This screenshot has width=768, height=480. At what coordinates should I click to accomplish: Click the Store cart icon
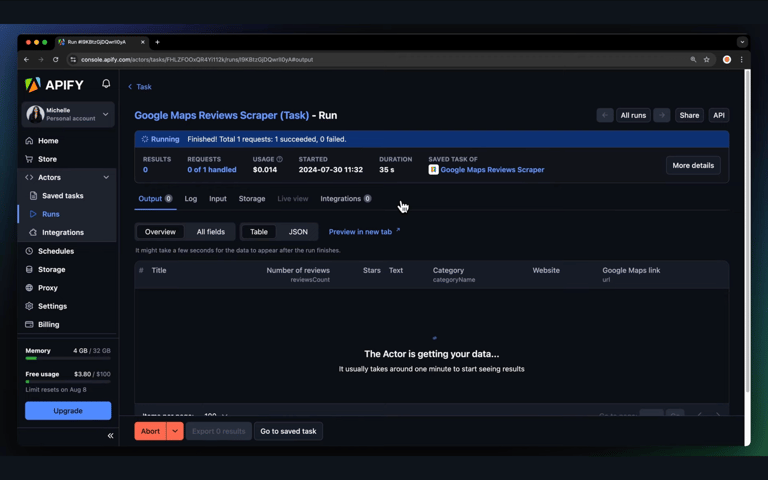point(29,159)
